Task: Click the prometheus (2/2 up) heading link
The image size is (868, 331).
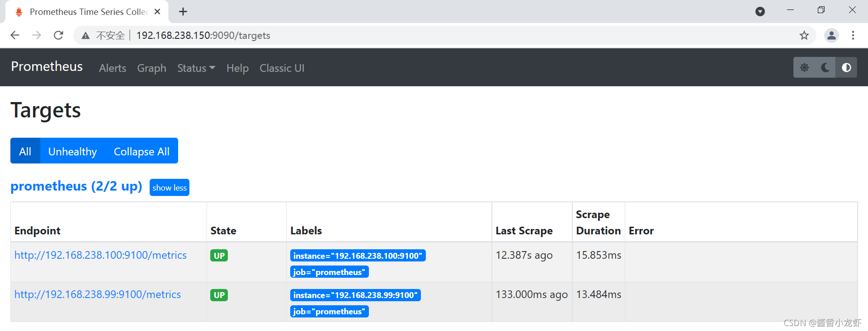Action: (76, 186)
